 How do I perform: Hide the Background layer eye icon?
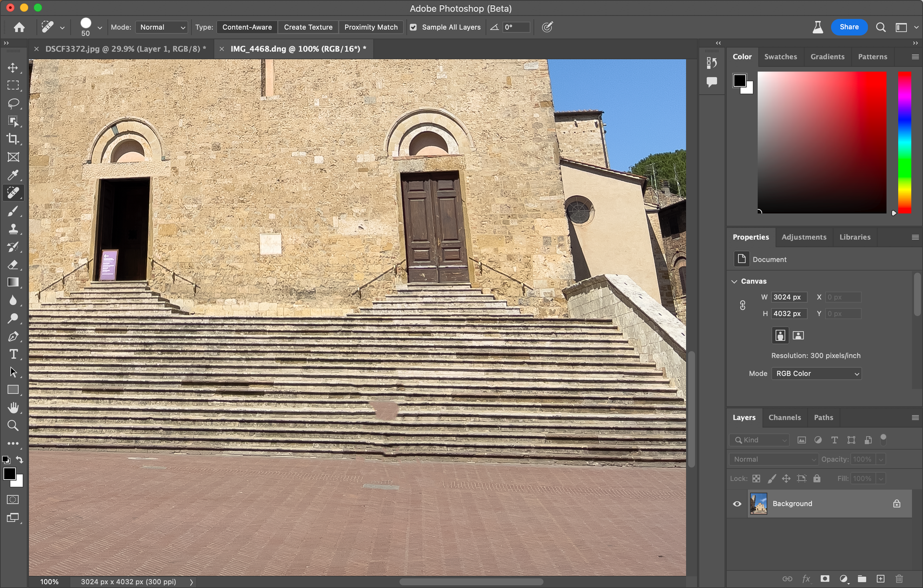point(737,504)
